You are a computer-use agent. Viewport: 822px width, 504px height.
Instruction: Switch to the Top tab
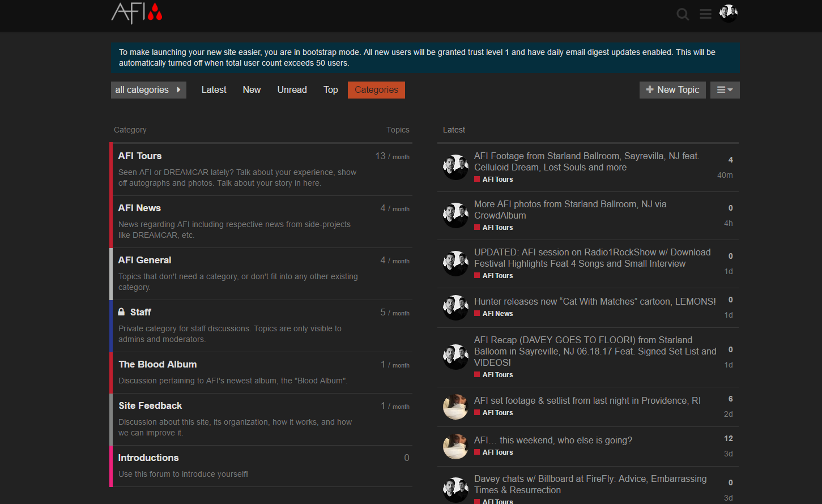331,90
